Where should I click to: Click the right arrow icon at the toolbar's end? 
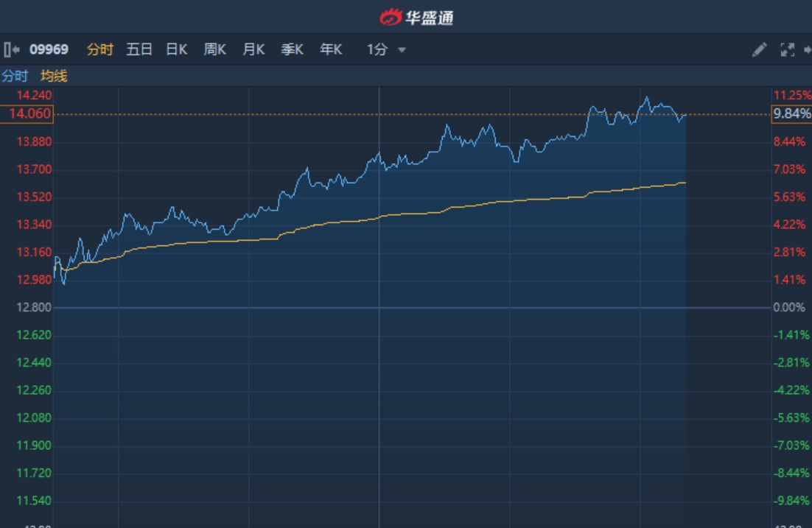click(807, 50)
